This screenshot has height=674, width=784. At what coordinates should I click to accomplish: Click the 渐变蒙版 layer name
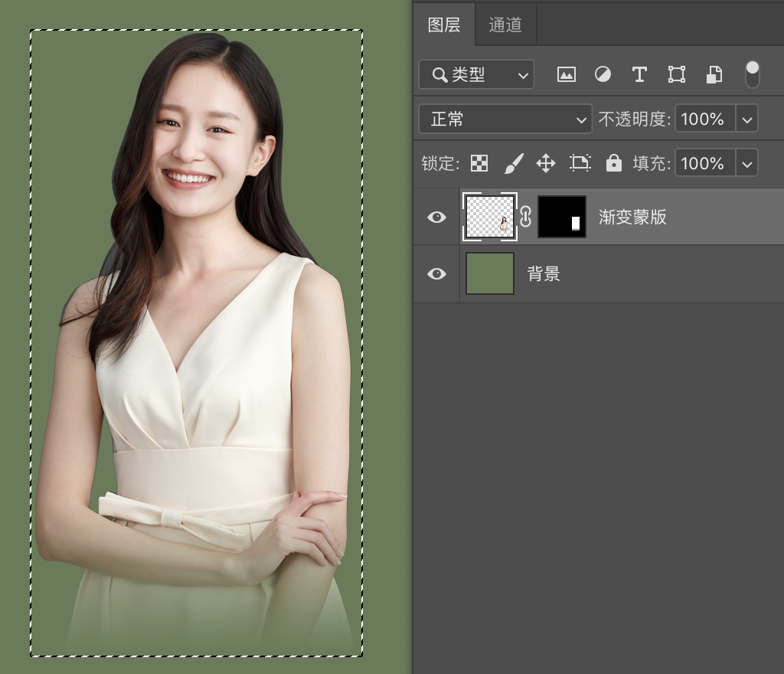coord(632,217)
